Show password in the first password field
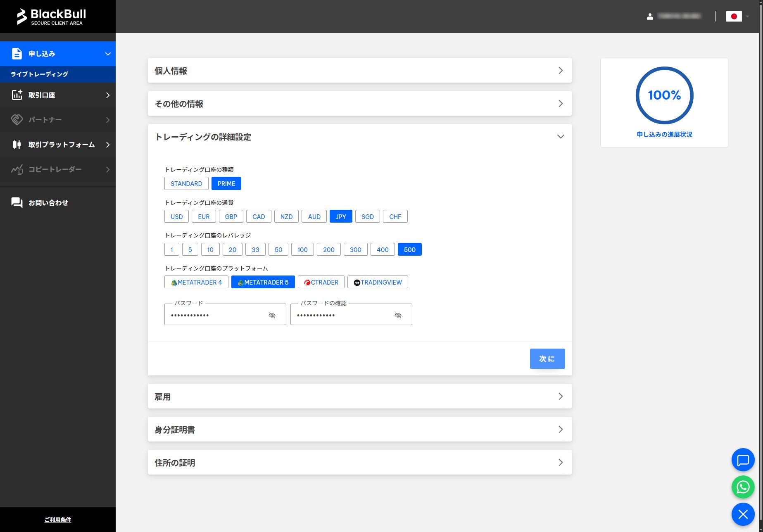Screen dimensions: 763x532 coord(272,315)
